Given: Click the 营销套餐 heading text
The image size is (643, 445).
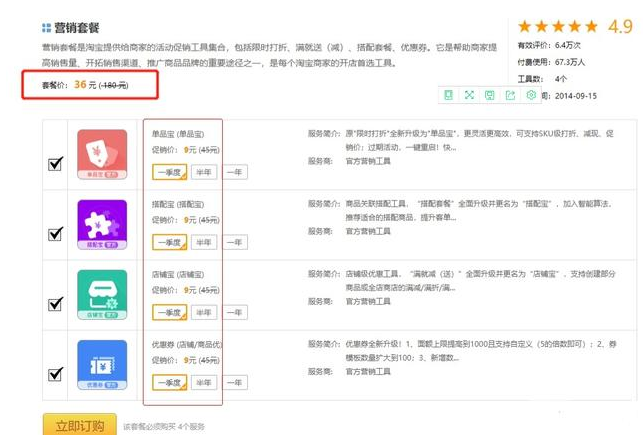Looking at the screenshot, I should click(x=77, y=28).
